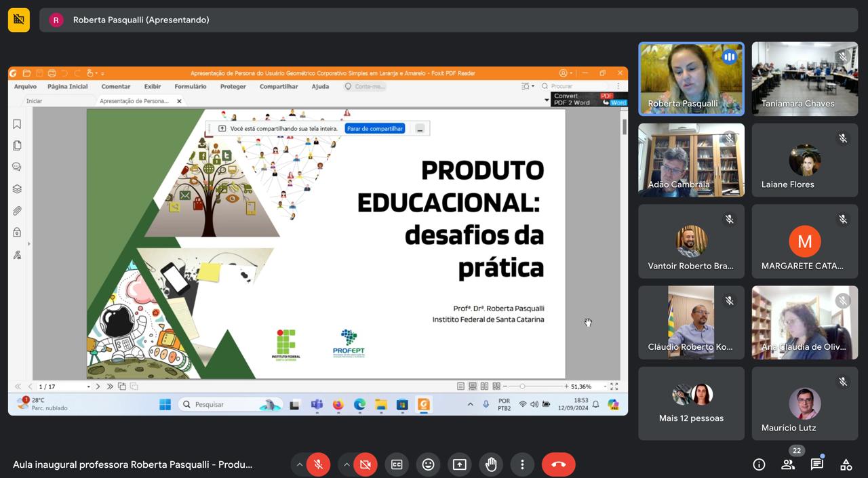This screenshot has width=868, height=478.
Task: Click the 'Mais 12 pessoas' tile
Action: click(x=691, y=403)
